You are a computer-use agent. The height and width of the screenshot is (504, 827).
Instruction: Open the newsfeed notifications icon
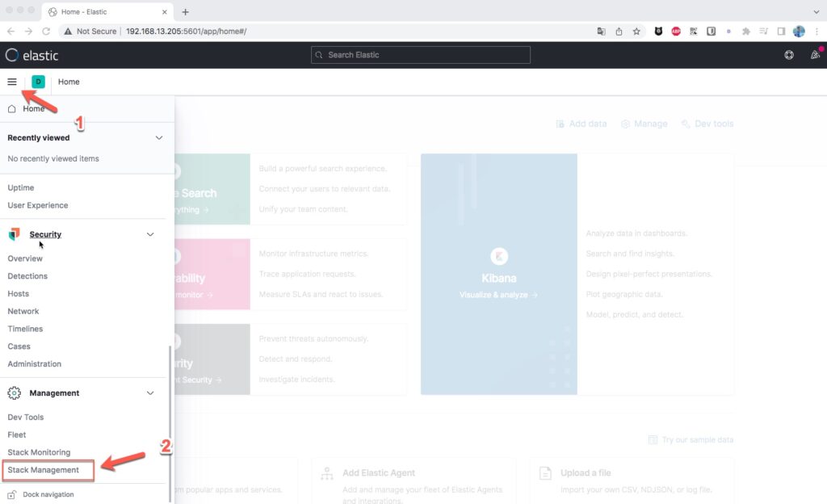click(816, 55)
